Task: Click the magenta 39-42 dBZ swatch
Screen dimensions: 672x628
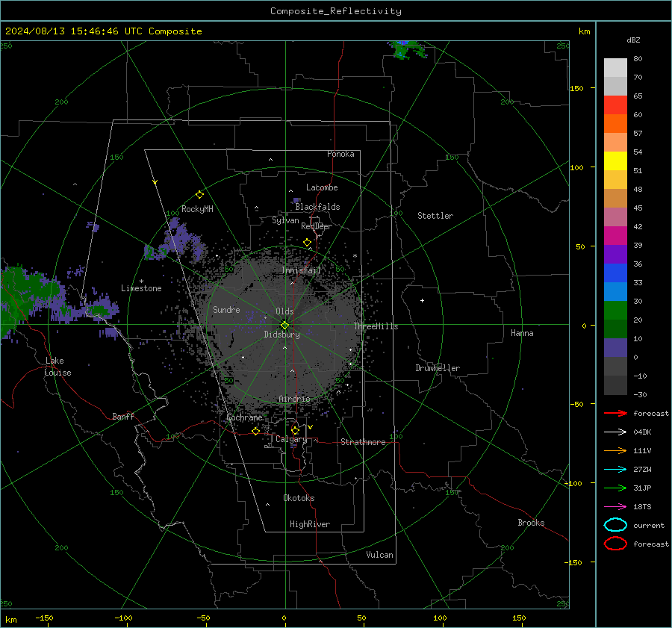Action: click(x=615, y=236)
